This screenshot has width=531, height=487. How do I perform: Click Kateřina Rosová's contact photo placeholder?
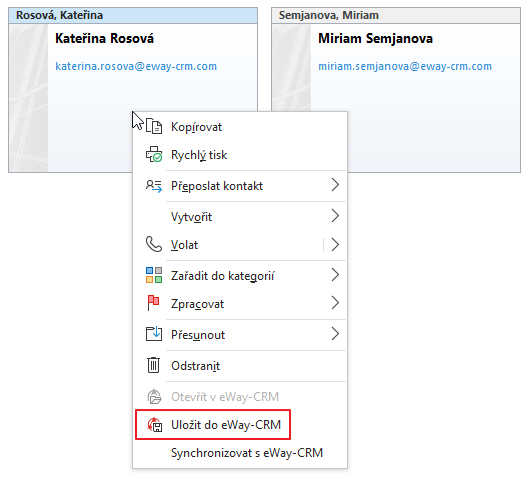(x=29, y=98)
